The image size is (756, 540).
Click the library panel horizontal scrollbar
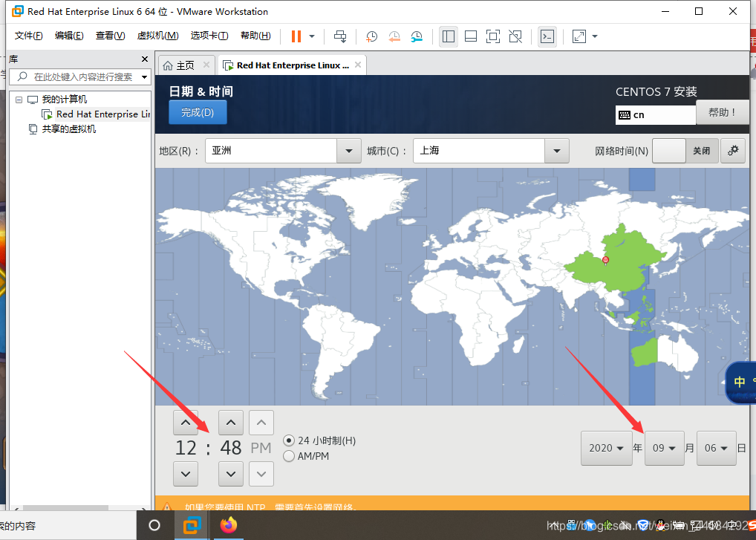[65, 508]
